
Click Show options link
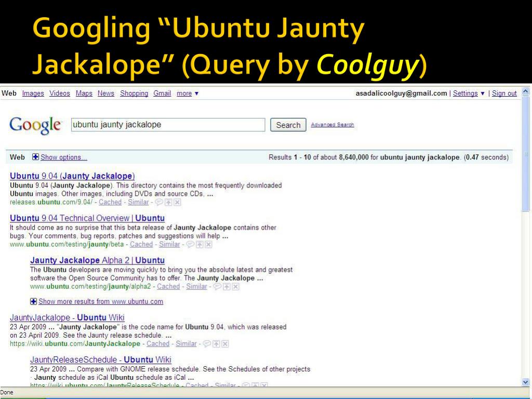click(x=64, y=157)
